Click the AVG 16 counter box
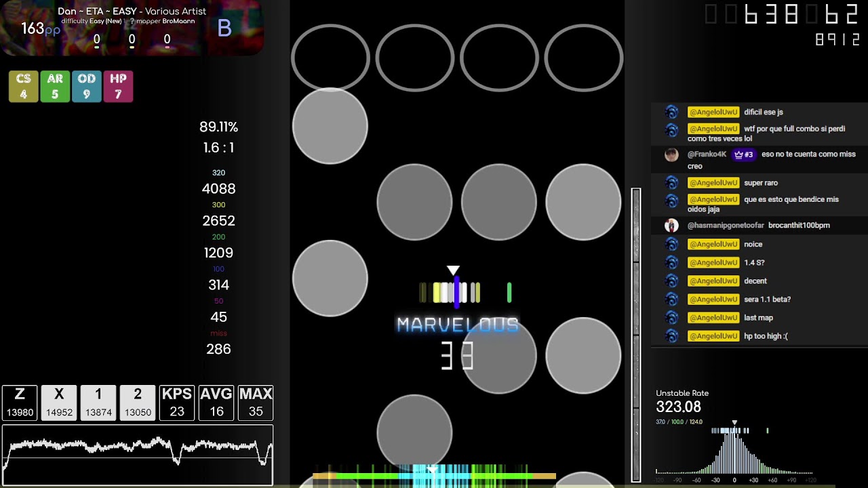This screenshot has height=488, width=868. [x=216, y=403]
